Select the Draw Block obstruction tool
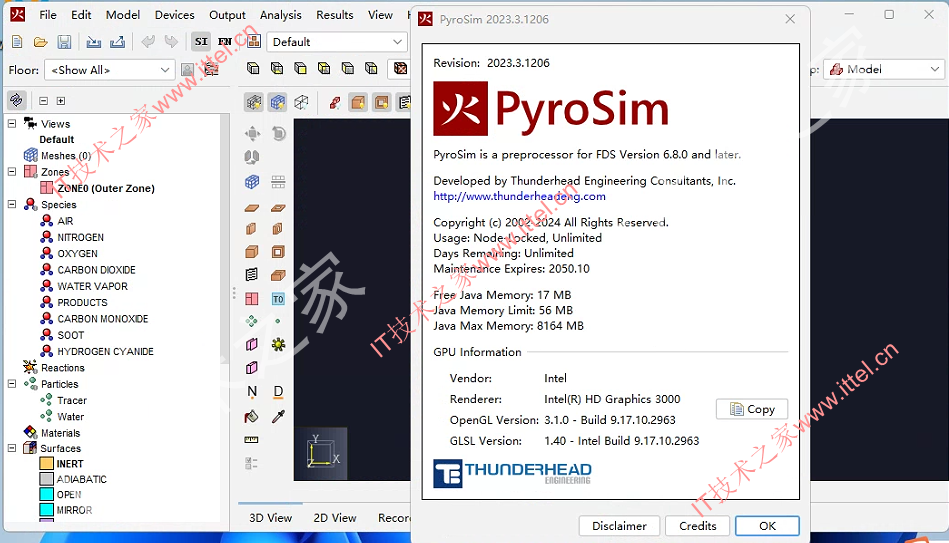This screenshot has width=949, height=543. tap(252, 252)
